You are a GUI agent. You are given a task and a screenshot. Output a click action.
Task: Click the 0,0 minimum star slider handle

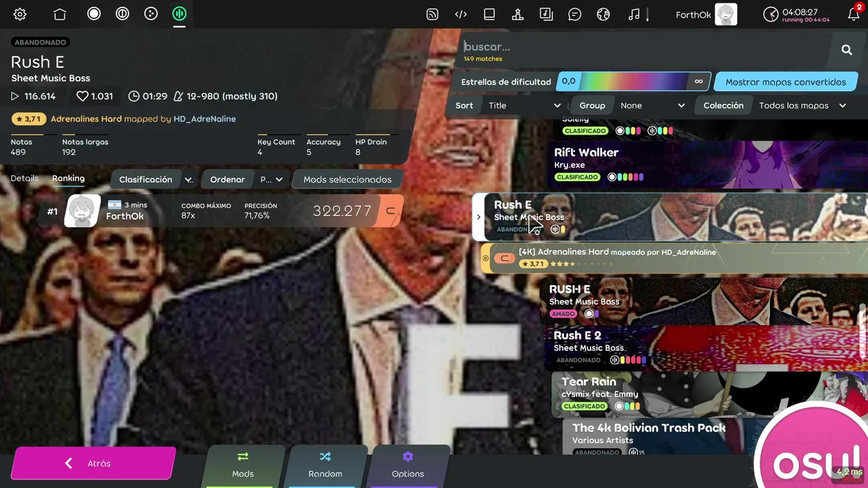pos(568,82)
